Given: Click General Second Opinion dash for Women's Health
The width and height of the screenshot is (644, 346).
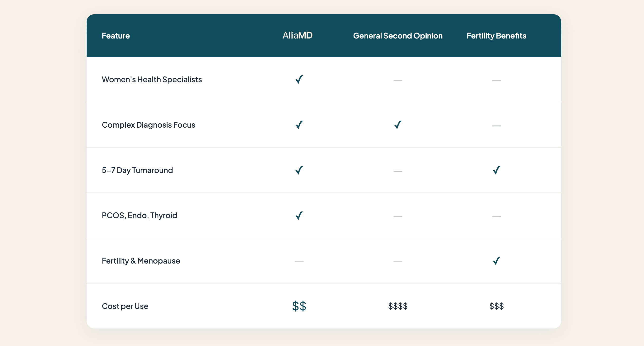Looking at the screenshot, I should coord(397,80).
